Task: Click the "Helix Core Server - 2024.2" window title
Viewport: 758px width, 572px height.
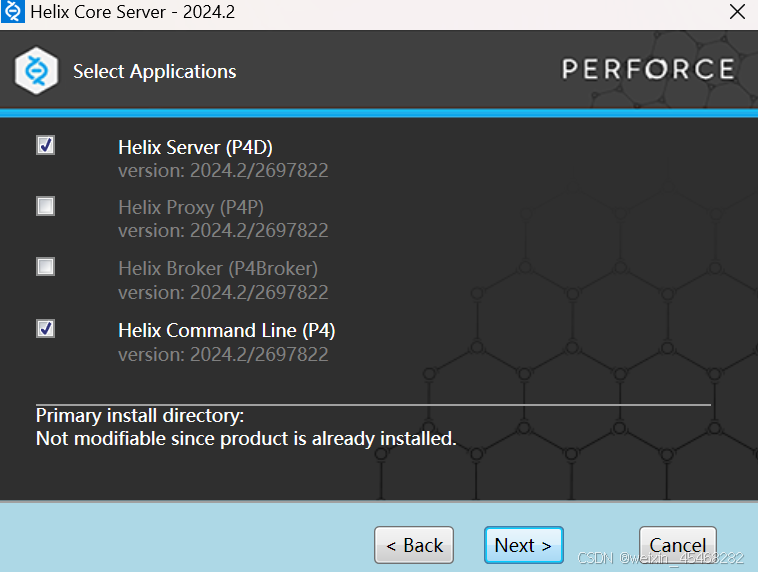Action: 132,12
